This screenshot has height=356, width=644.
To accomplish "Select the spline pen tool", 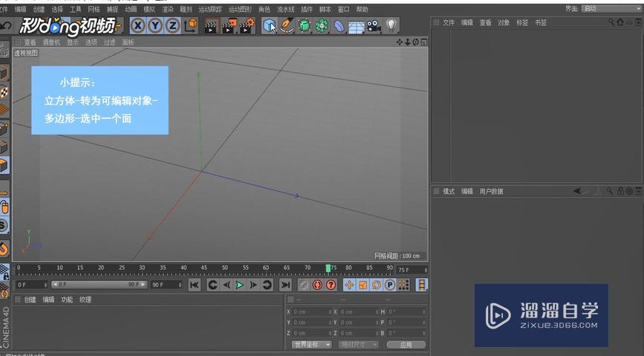I will tap(287, 26).
